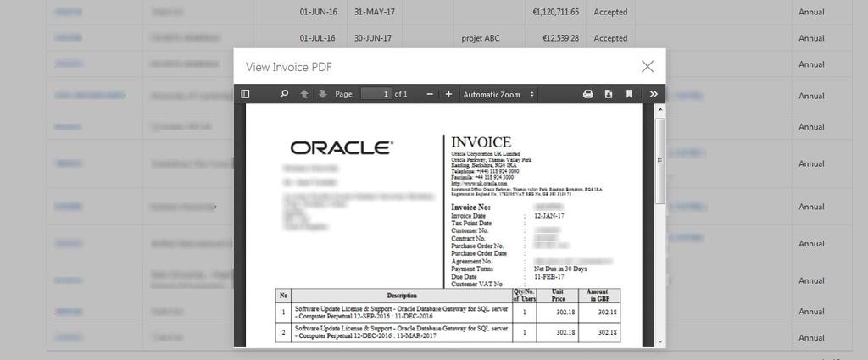Click the page number input field
This screenshot has height=360, width=868.
click(376, 94)
